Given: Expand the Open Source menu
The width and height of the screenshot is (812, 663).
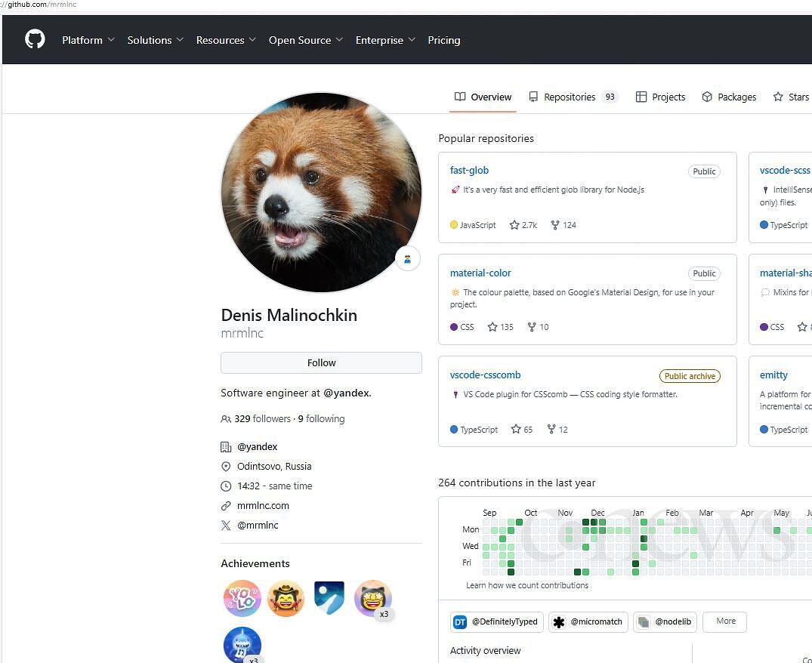Looking at the screenshot, I should click(305, 40).
